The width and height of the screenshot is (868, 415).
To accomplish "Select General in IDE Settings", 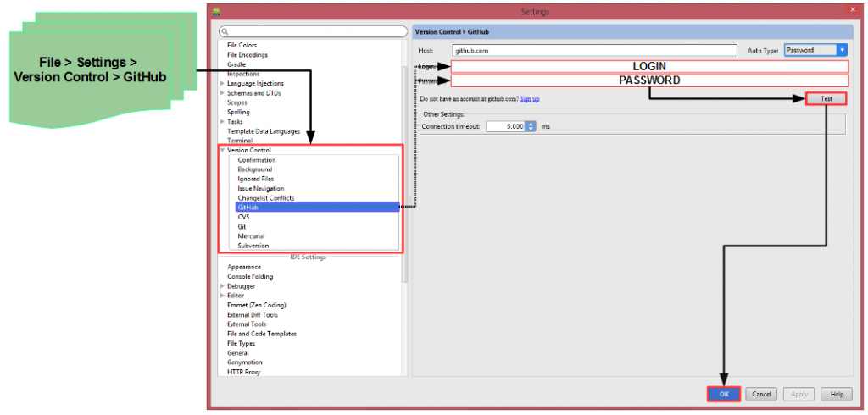I will (238, 352).
